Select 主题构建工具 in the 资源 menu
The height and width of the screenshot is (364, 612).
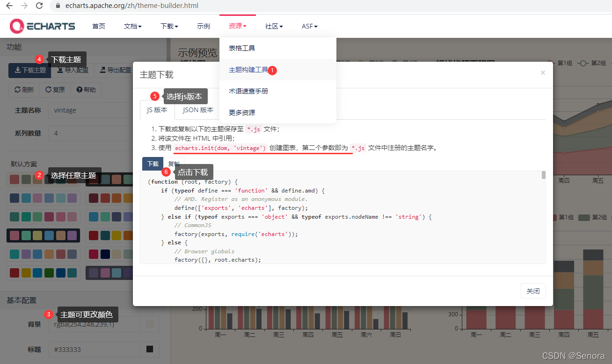248,70
